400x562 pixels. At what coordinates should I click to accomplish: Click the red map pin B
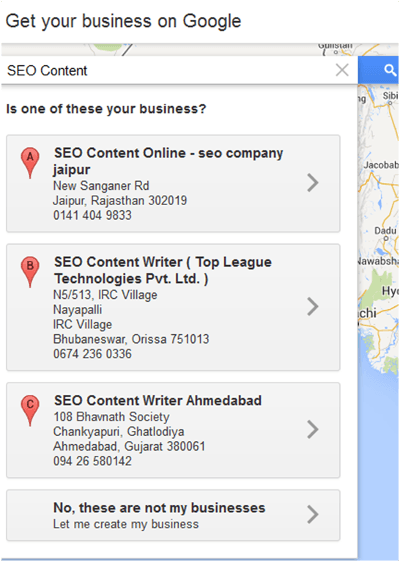[x=30, y=272]
